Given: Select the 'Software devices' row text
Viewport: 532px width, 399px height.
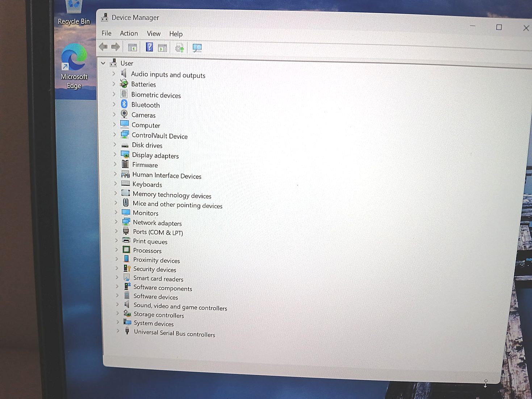Looking at the screenshot, I should tap(156, 297).
